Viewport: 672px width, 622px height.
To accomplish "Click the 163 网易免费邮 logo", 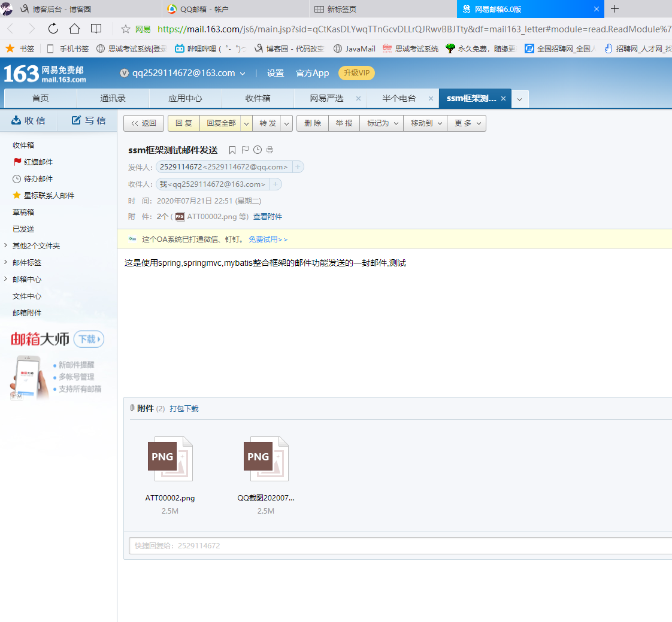I will [x=44, y=74].
